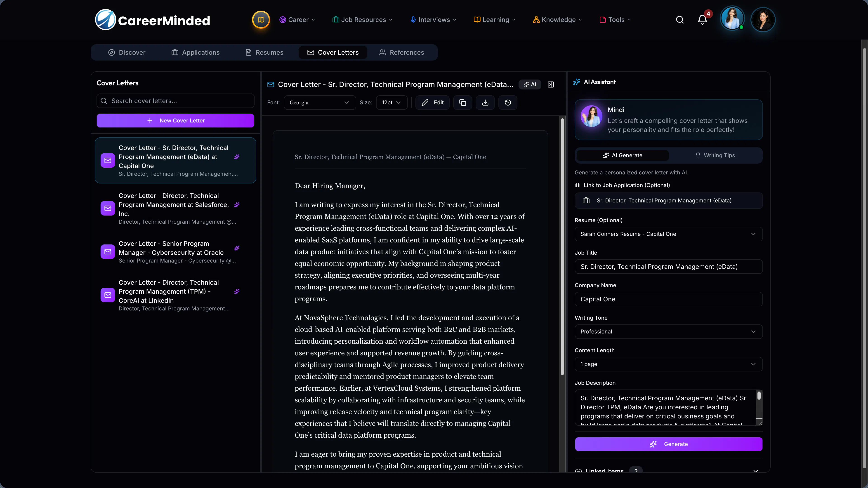Click the AI sparkle on the Salesforce letter
The image size is (868, 488).
click(x=237, y=205)
